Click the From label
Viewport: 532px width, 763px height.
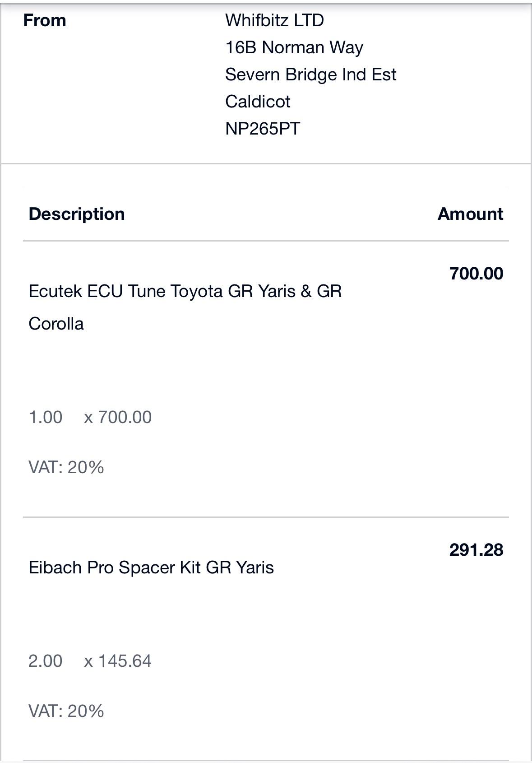coord(45,20)
